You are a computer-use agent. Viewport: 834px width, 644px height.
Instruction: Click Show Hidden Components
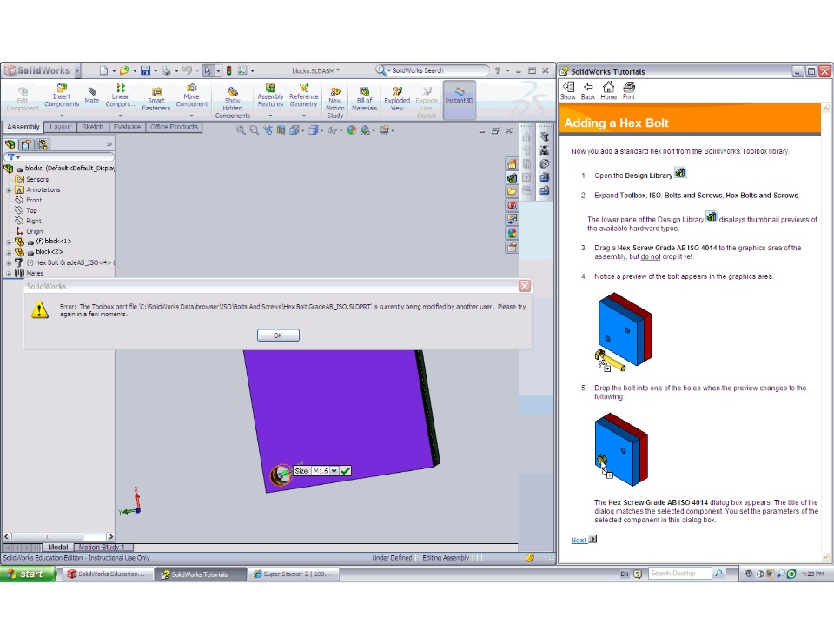click(233, 103)
